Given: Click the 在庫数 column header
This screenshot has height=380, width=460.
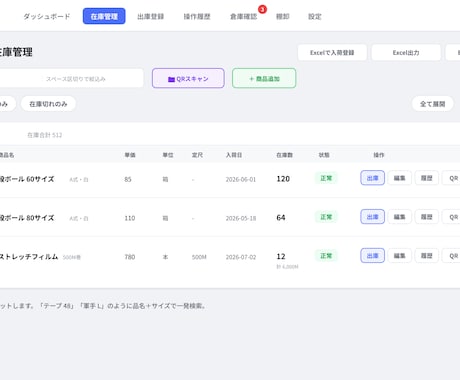Looking at the screenshot, I should (285, 155).
